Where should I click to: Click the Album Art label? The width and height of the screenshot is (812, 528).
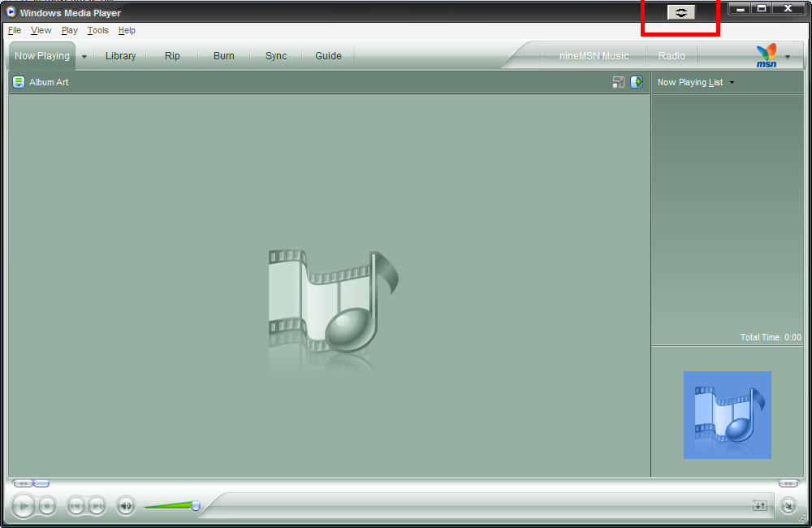point(49,82)
